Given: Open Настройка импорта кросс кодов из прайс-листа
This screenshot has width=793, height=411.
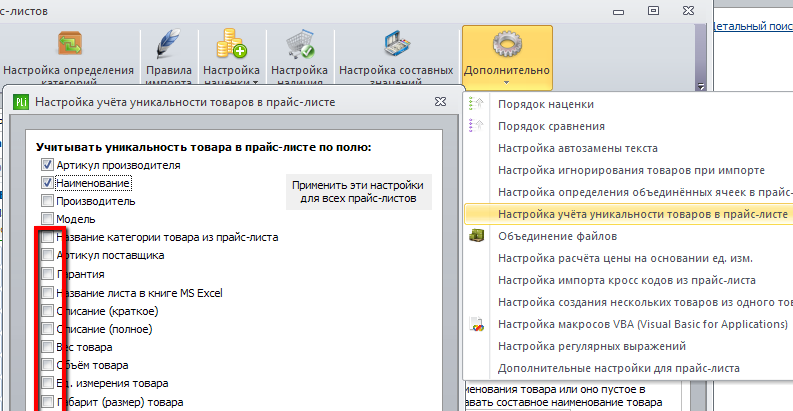Looking at the screenshot, I should [628, 280].
